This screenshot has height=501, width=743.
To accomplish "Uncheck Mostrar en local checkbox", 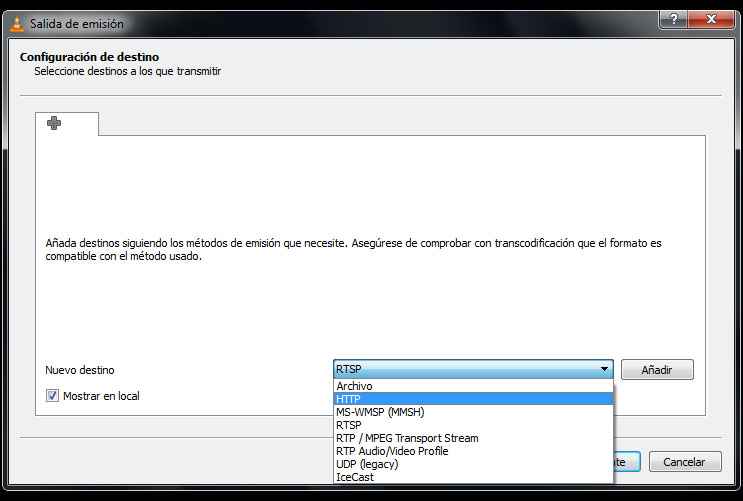I will click(52, 395).
